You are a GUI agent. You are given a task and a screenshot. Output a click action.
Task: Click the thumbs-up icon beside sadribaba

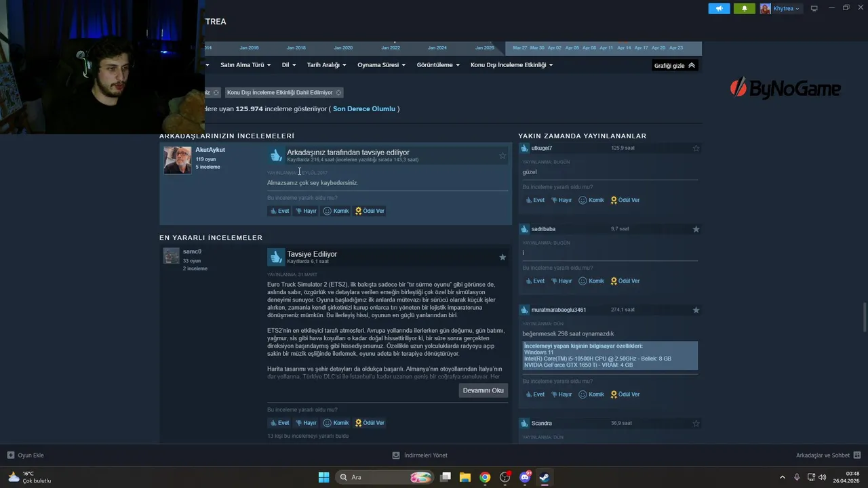point(524,229)
